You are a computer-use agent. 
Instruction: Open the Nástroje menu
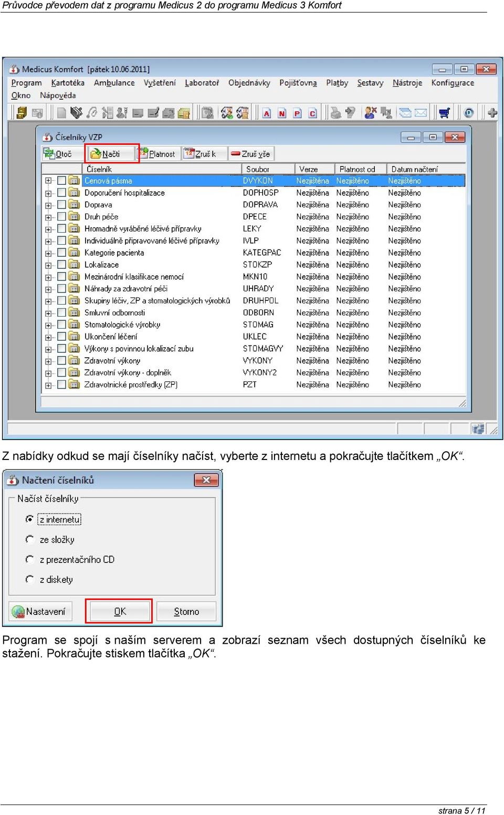[x=407, y=83]
